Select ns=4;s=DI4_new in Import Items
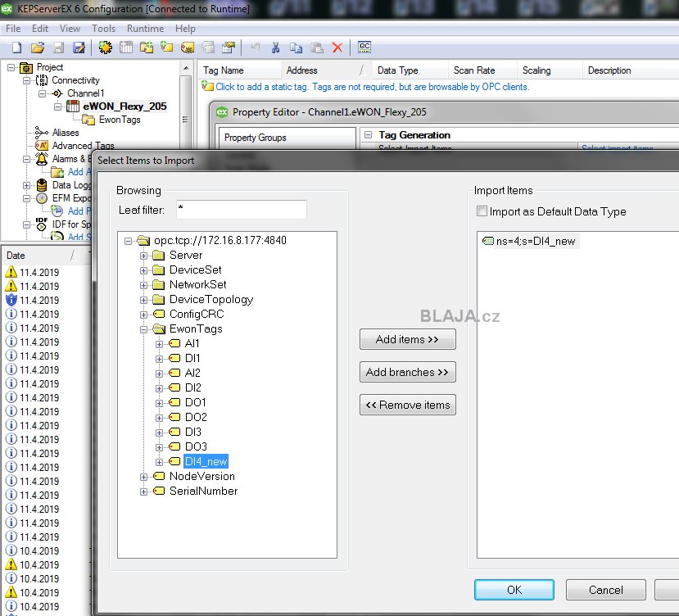This screenshot has height=616, width=679. (535, 241)
